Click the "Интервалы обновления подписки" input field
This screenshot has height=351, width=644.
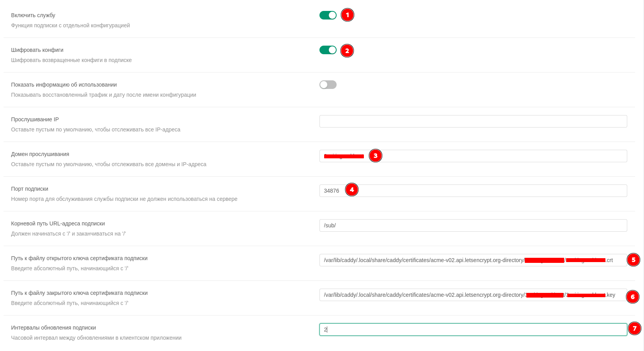(473, 330)
